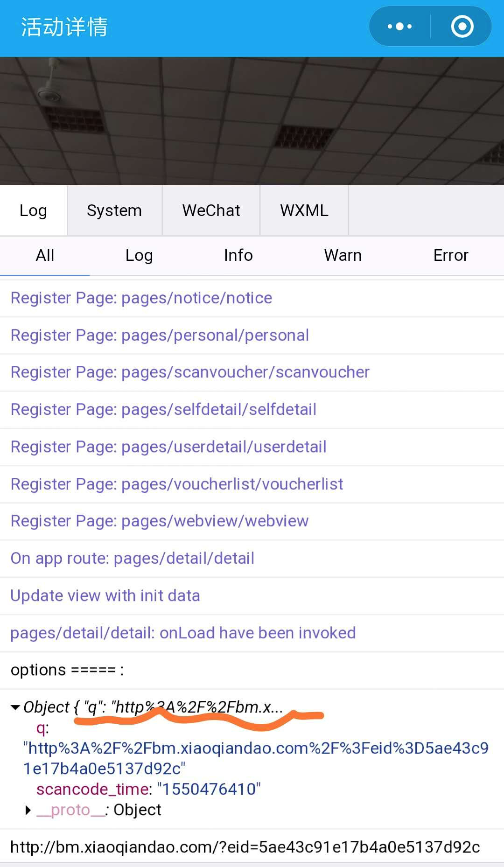The height and width of the screenshot is (867, 504).
Task: Click the scancode_time property value
Action: [x=209, y=789]
